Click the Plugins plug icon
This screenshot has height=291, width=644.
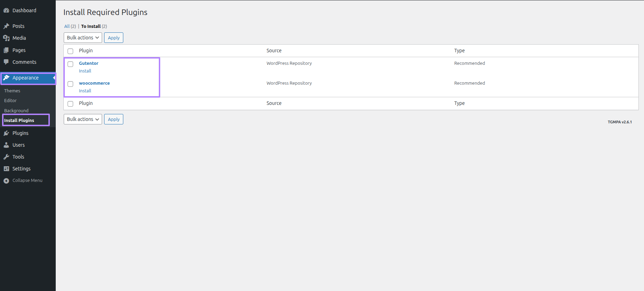pos(6,133)
